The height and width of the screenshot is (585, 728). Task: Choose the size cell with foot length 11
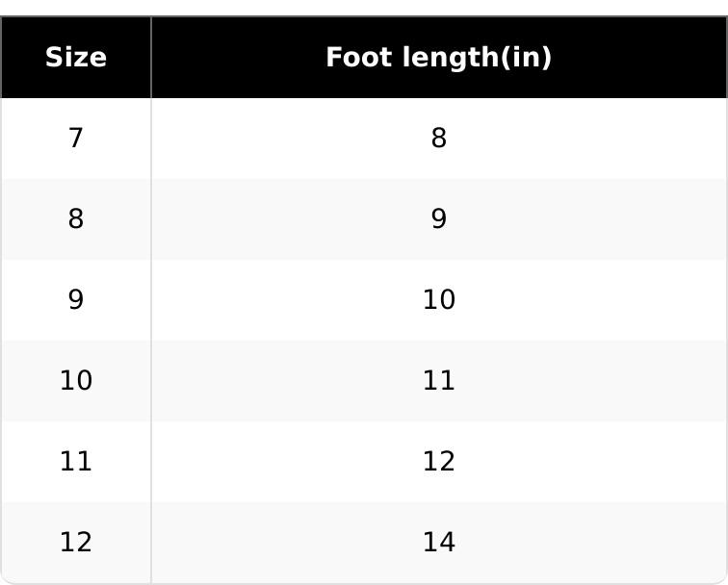tap(76, 381)
